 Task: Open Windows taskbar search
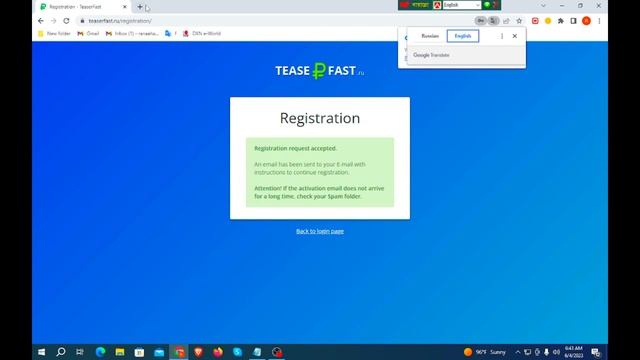(61, 352)
